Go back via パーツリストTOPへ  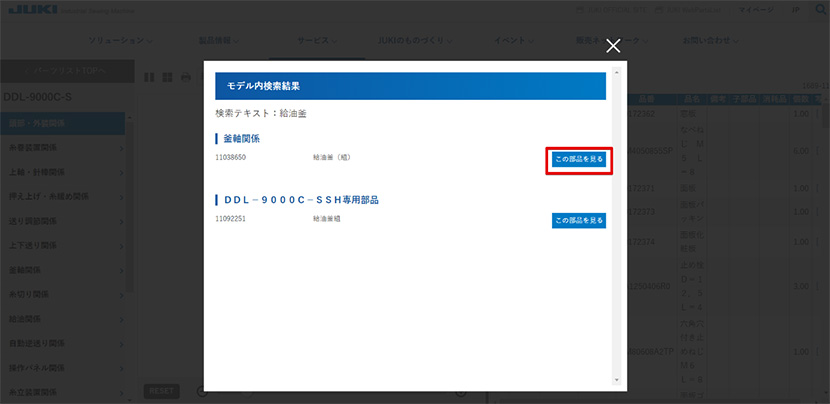click(67, 71)
